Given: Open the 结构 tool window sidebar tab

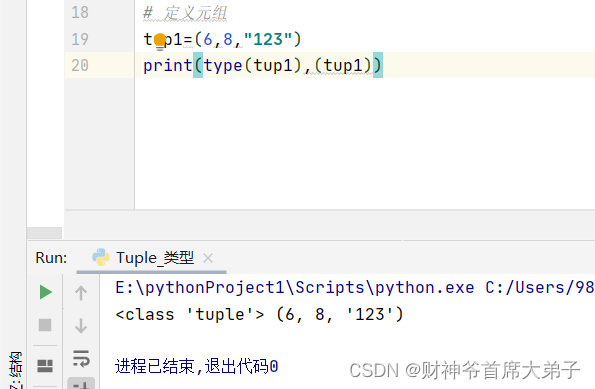Looking at the screenshot, I should pos(16,370).
